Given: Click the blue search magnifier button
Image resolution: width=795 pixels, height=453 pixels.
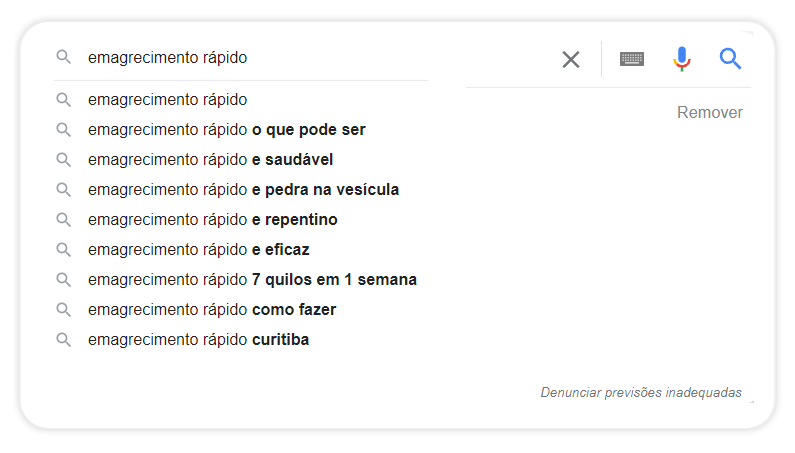Looking at the screenshot, I should pyautogui.click(x=730, y=59).
